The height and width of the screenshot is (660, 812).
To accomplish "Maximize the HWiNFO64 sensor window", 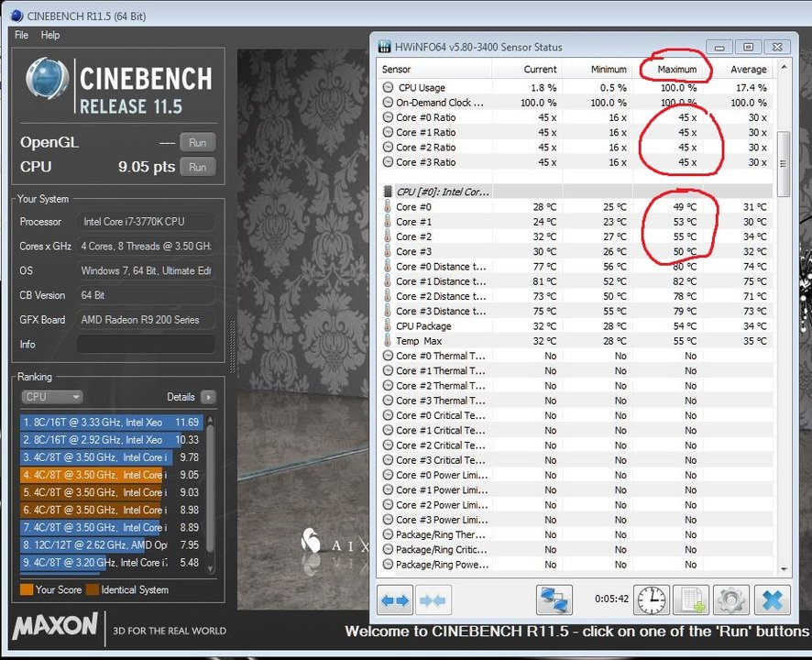I will (x=748, y=47).
